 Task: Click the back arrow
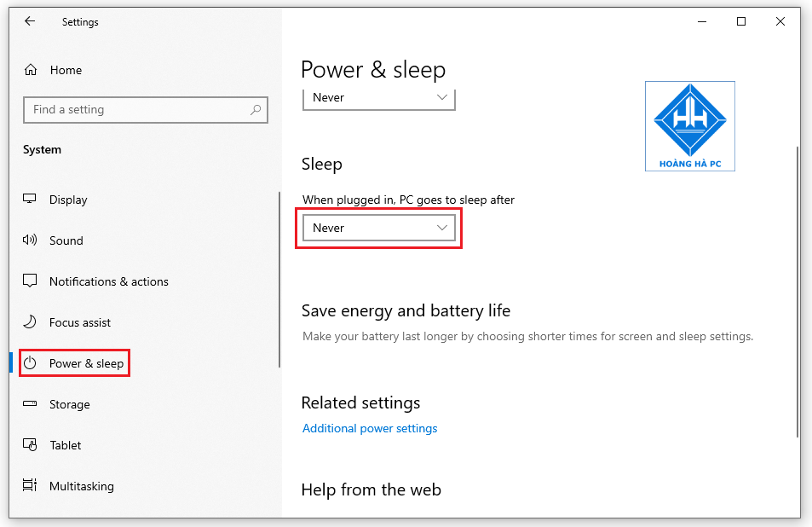click(29, 20)
